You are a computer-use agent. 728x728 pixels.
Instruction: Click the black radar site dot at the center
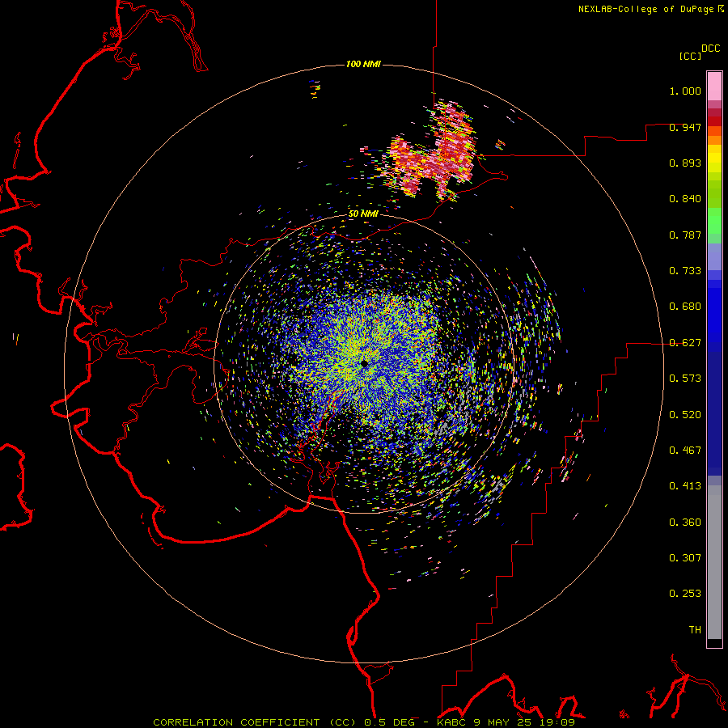point(365,363)
